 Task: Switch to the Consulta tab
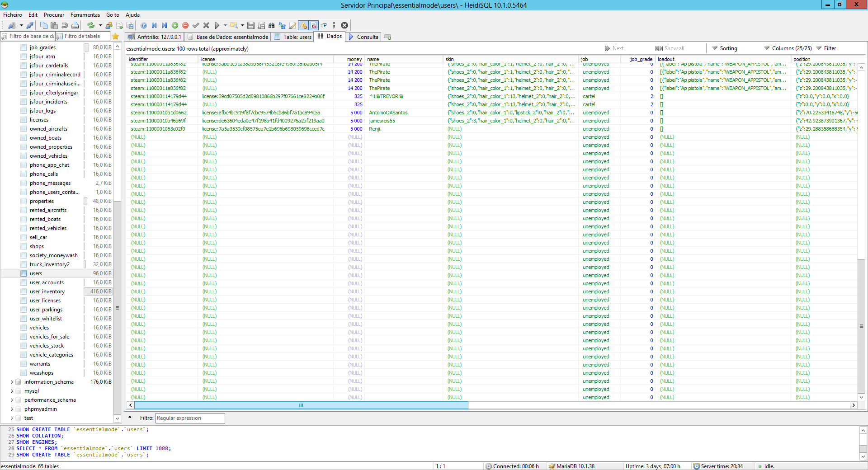click(363, 37)
